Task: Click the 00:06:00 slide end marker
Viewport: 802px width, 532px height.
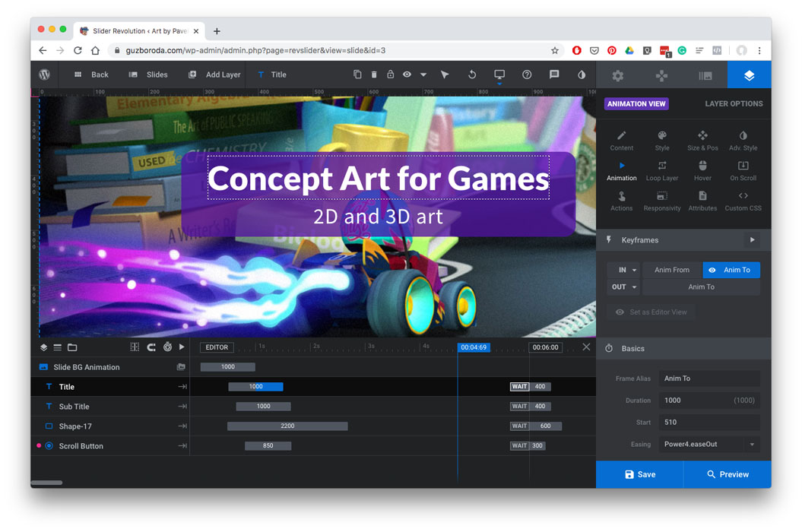Action: pyautogui.click(x=545, y=347)
